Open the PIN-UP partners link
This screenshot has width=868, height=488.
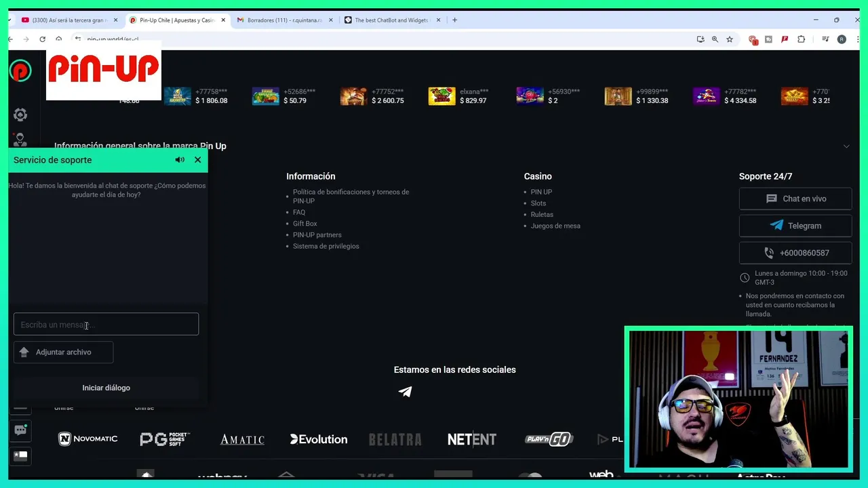point(317,235)
